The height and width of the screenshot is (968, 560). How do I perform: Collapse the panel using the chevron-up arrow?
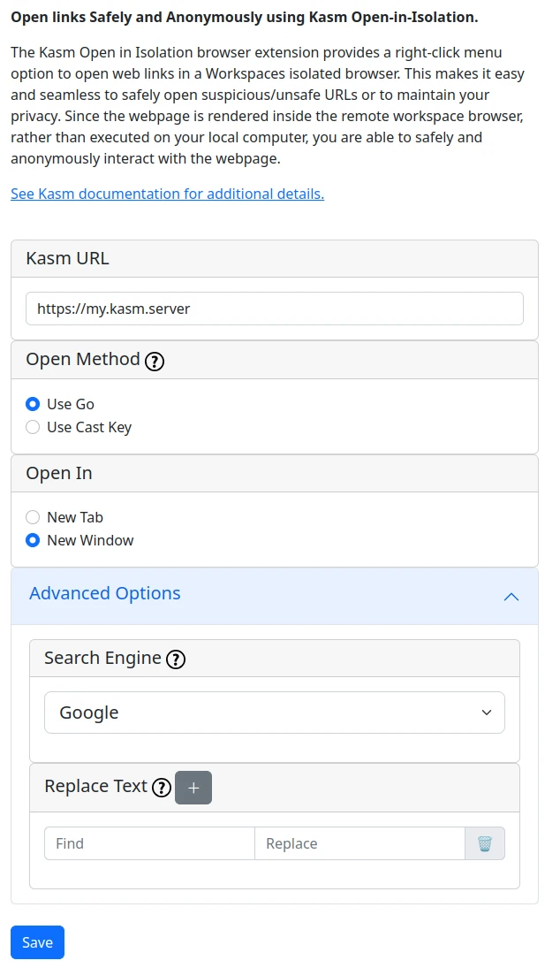(511, 597)
